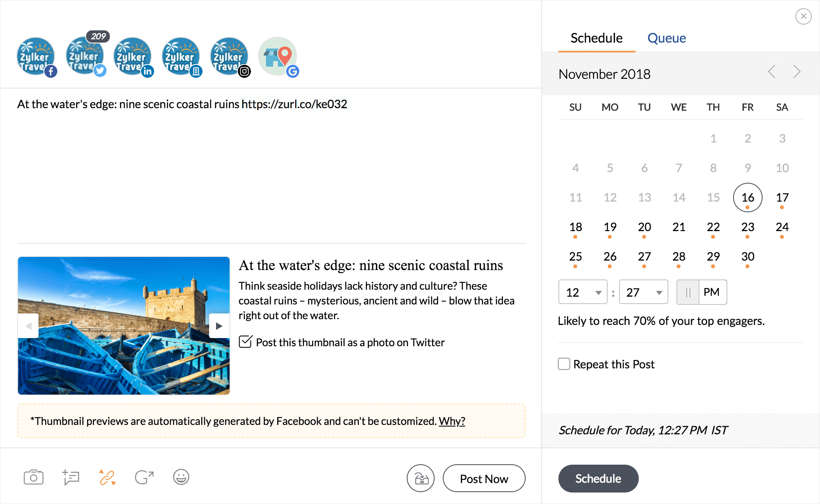This screenshot has height=504, width=820.
Task: Switch to the Queue tab
Action: click(666, 39)
